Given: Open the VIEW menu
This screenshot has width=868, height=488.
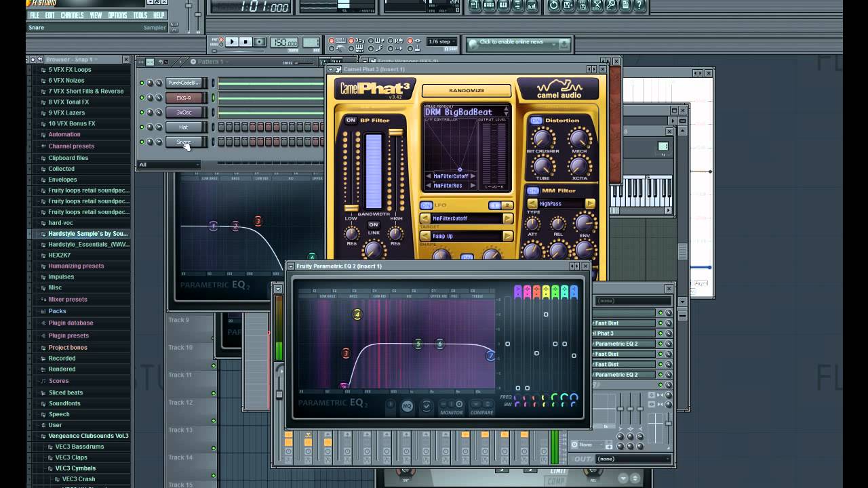Looking at the screenshot, I should pos(96,15).
